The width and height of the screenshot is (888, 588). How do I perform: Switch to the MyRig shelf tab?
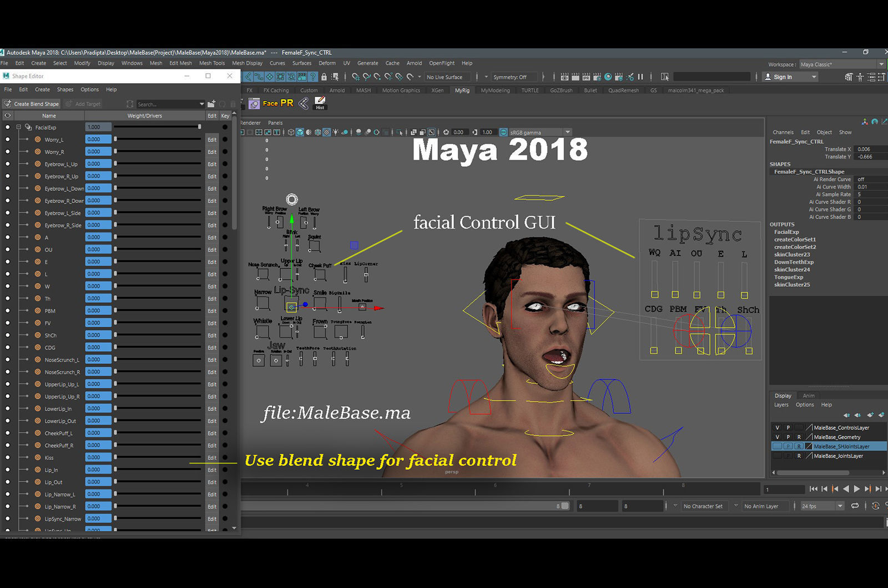click(462, 90)
